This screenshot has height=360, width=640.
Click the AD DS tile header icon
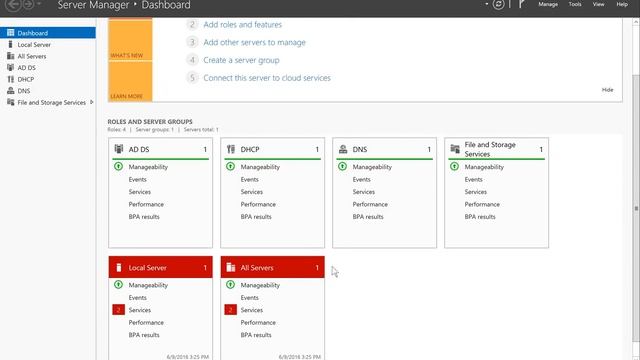119,149
